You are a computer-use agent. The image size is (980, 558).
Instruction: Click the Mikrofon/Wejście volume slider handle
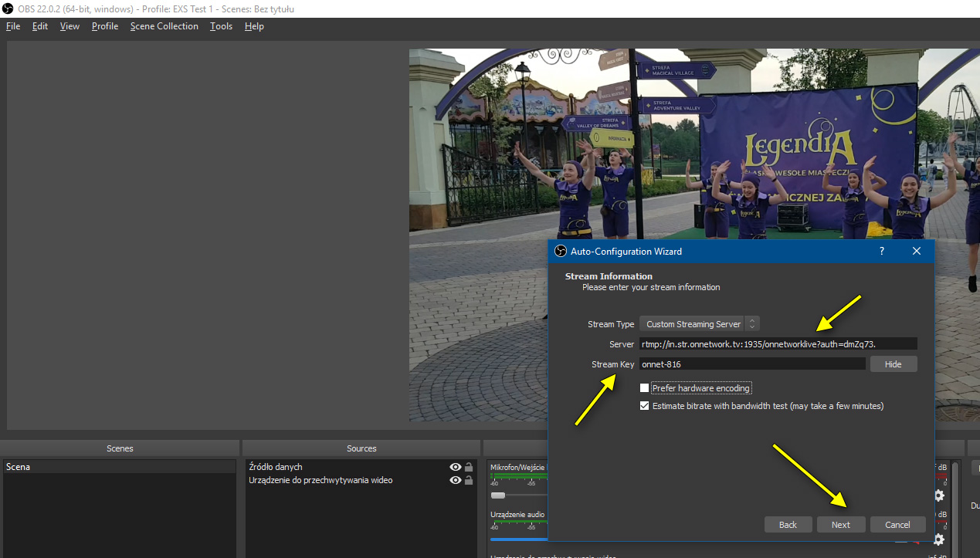pyautogui.click(x=498, y=495)
